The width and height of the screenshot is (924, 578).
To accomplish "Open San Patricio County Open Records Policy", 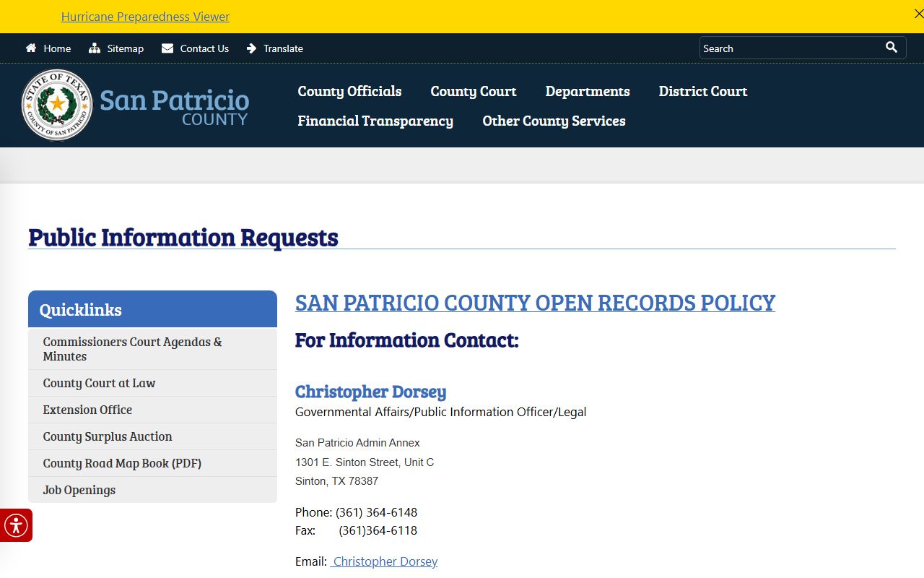I will click(x=535, y=302).
